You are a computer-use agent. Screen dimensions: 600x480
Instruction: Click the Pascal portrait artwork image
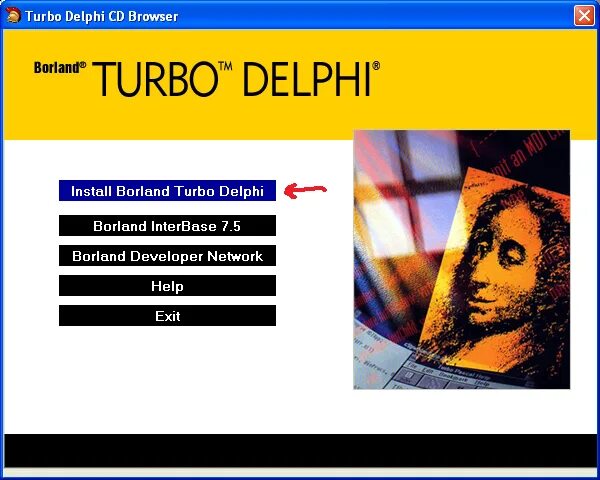click(461, 260)
